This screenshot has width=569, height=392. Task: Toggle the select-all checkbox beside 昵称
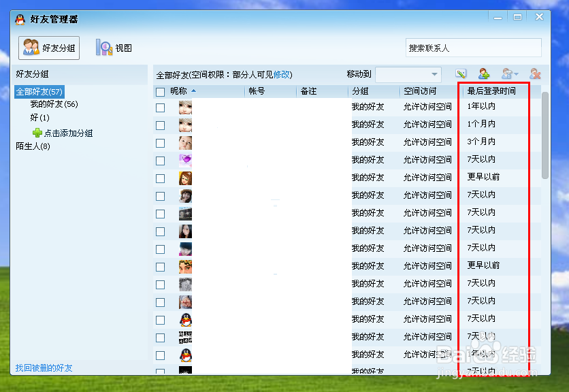pos(160,92)
